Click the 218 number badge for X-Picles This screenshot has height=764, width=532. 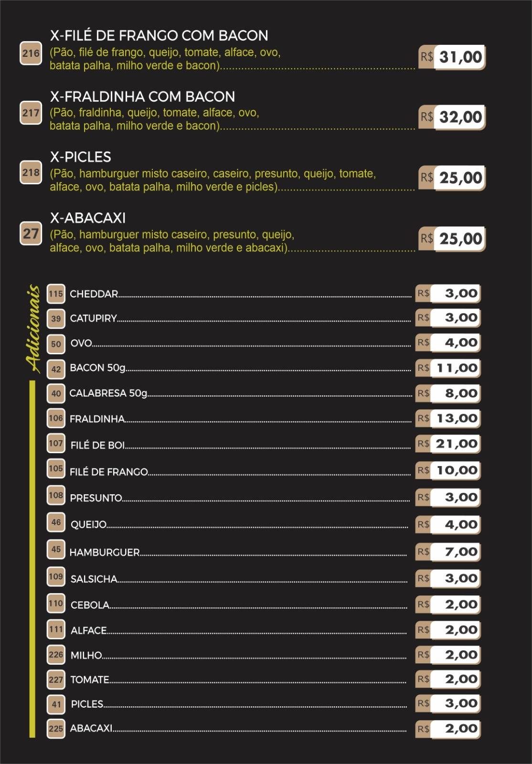click(31, 172)
